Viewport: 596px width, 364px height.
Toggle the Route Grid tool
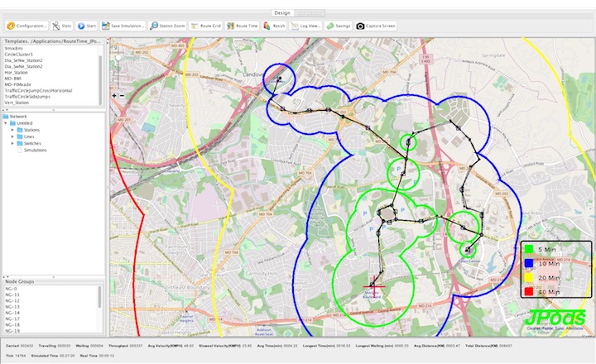(206, 26)
